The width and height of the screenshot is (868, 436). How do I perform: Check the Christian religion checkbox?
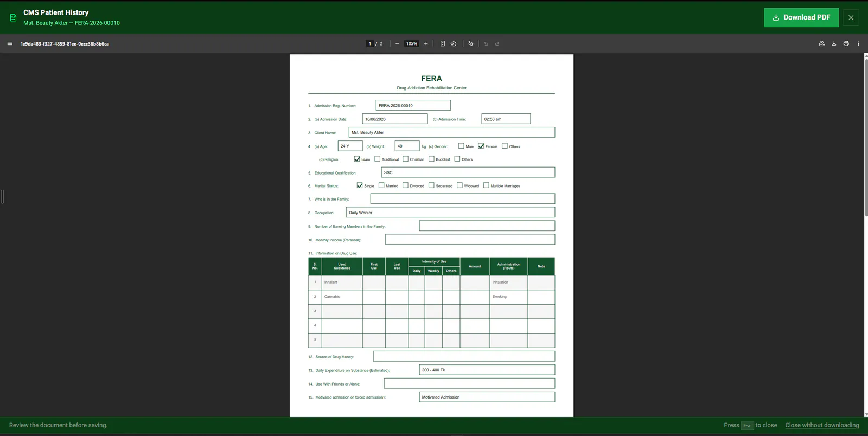pyautogui.click(x=405, y=159)
